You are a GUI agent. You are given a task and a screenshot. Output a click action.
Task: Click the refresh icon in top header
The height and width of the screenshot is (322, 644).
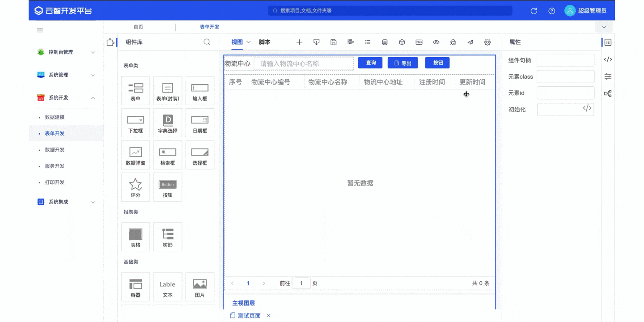534,11
